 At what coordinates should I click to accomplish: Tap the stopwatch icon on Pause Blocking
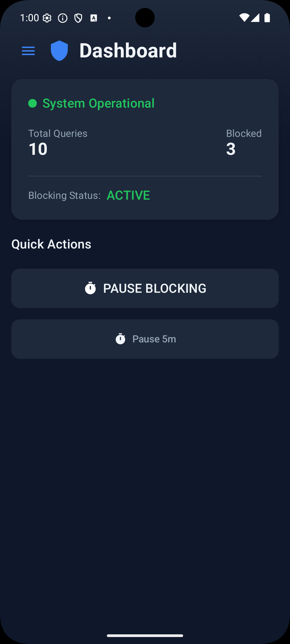(90, 288)
